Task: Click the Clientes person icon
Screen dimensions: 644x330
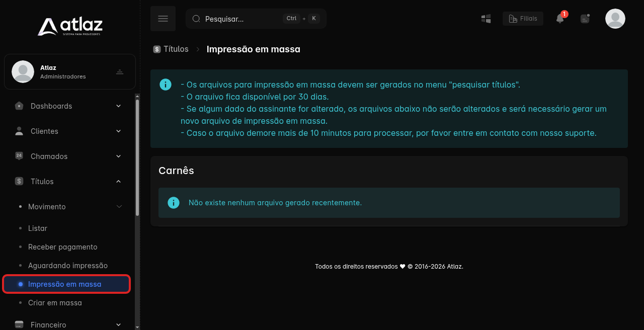Action: coord(19,131)
